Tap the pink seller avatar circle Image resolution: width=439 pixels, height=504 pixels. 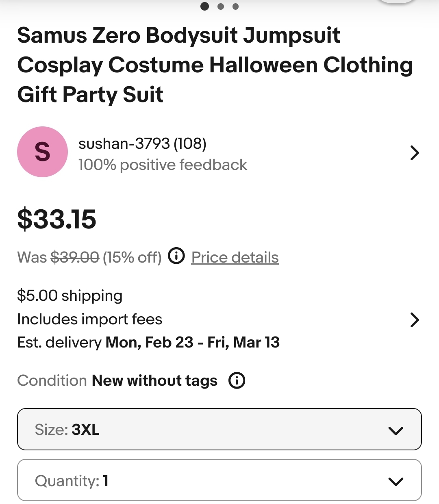click(x=42, y=152)
